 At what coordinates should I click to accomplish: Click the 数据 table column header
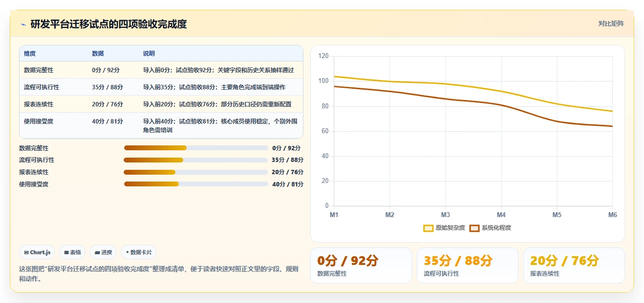[98, 54]
